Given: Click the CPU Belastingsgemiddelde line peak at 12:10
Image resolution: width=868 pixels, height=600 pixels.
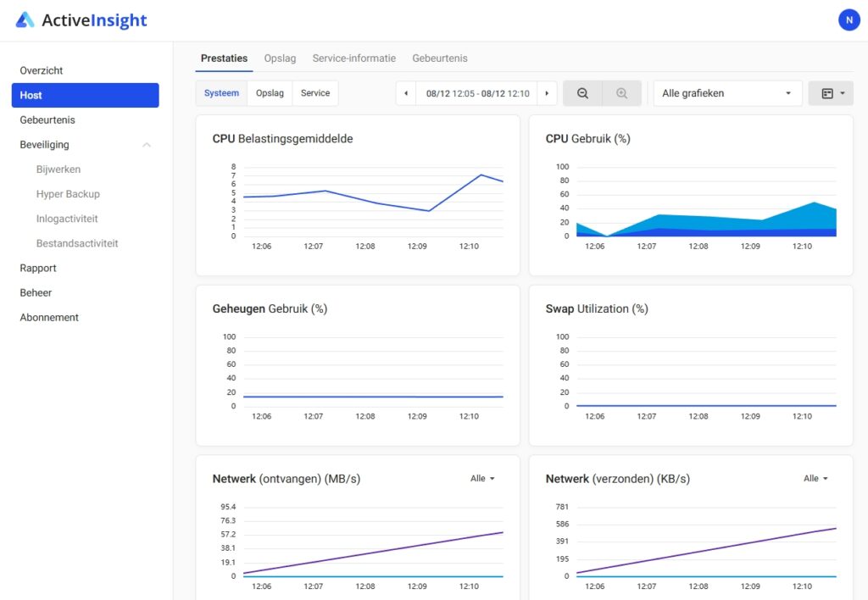Looking at the screenshot, I should click(x=481, y=175).
